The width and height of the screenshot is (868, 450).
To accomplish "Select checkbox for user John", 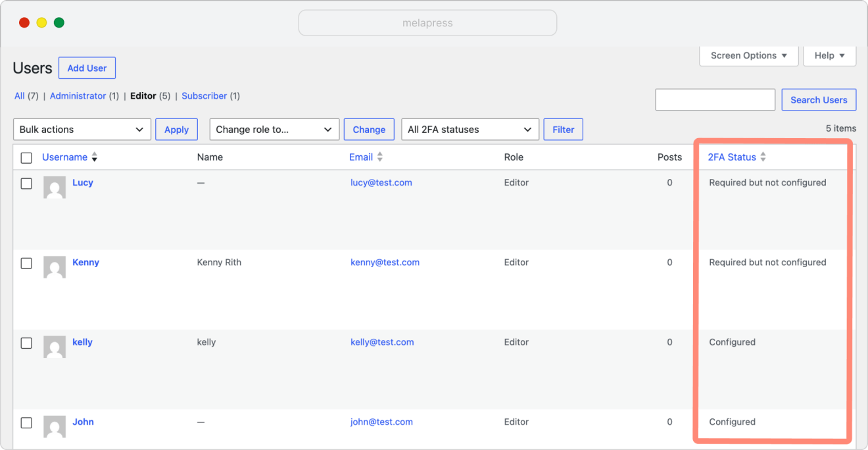I will coord(26,422).
